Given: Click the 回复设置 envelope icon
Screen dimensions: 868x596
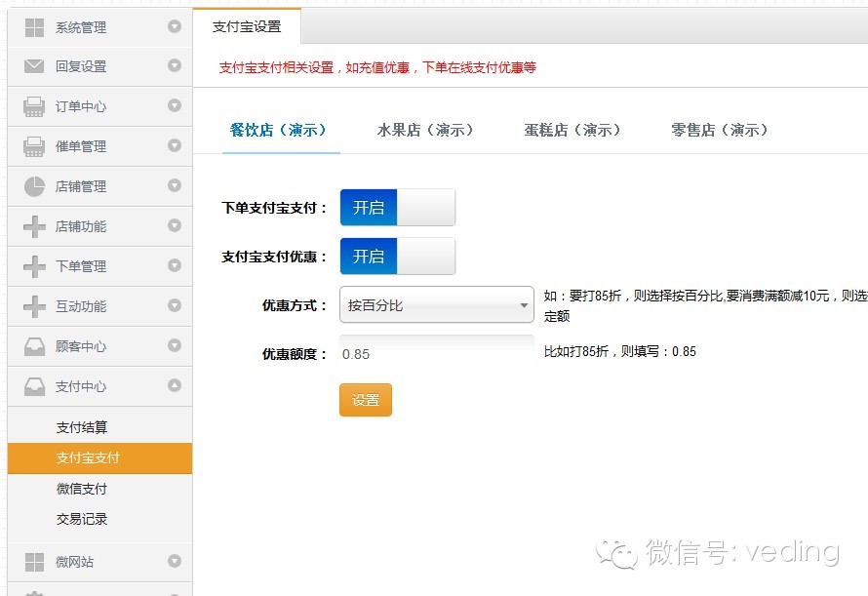Looking at the screenshot, I should pos(34,66).
